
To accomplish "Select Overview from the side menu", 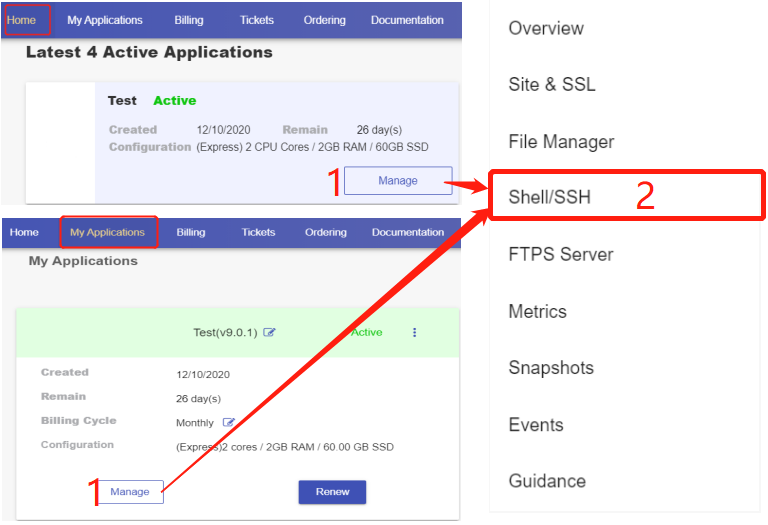I will 546,28.
